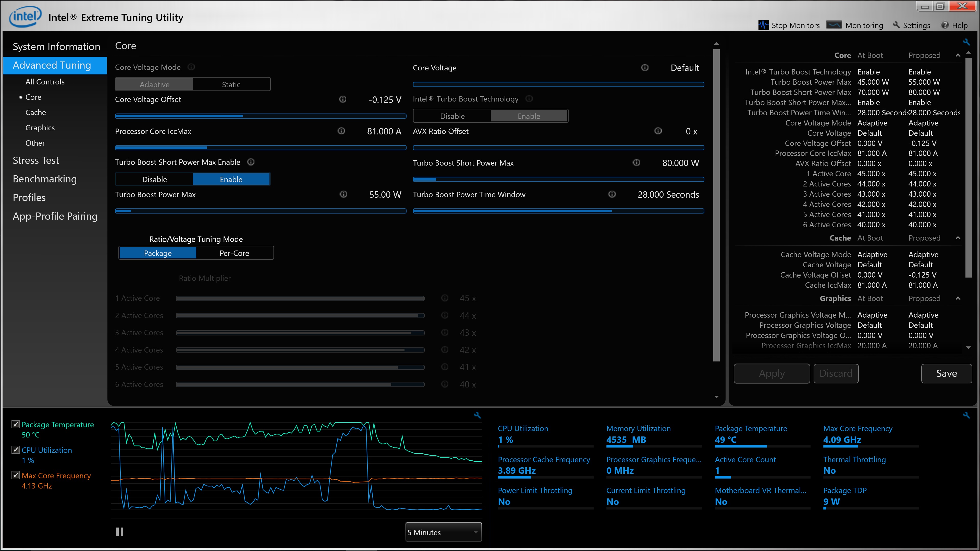Enable Turbo Boost Short Power Max
This screenshot has width=980, height=551.
231,179
